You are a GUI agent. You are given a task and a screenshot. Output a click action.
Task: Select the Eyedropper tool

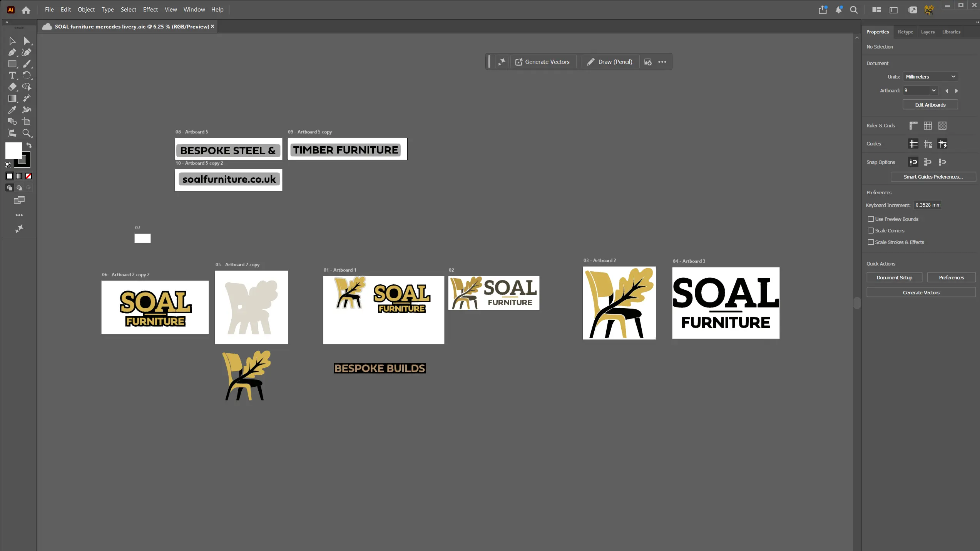point(12,110)
